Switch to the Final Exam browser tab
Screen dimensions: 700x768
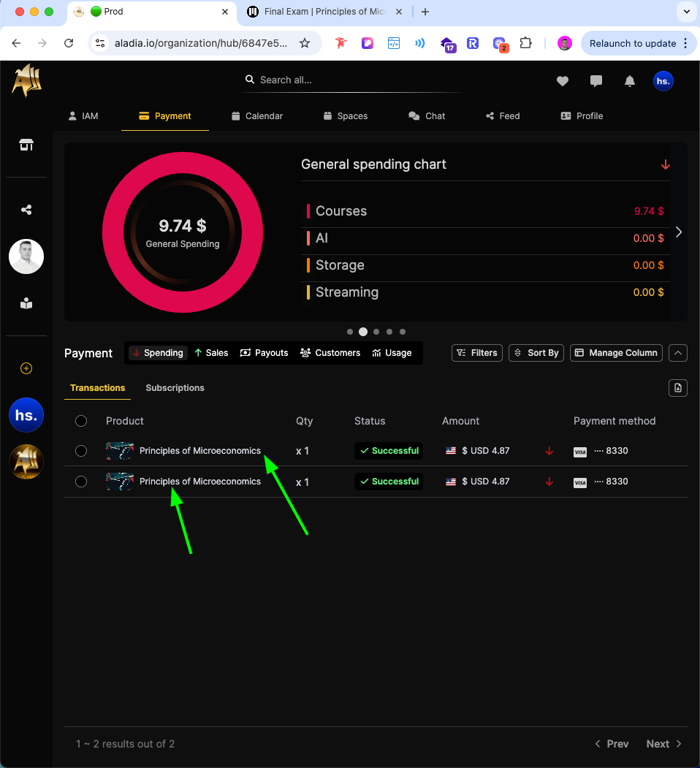324,12
